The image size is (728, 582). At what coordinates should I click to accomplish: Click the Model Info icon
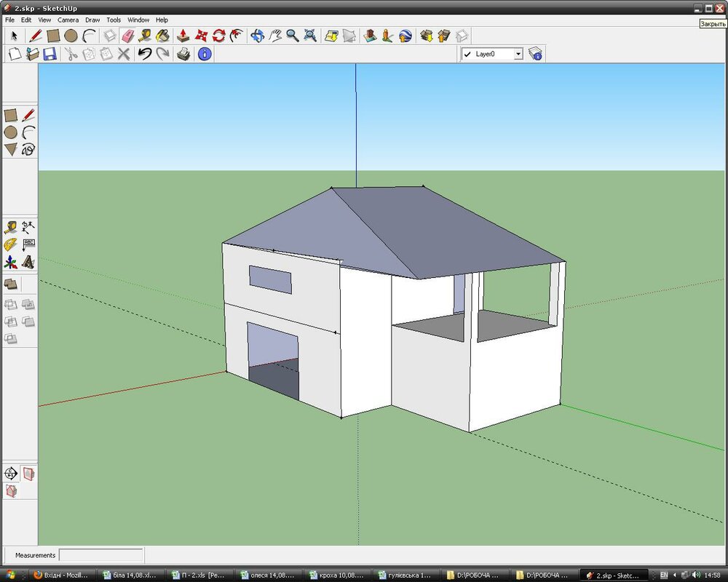click(204, 54)
